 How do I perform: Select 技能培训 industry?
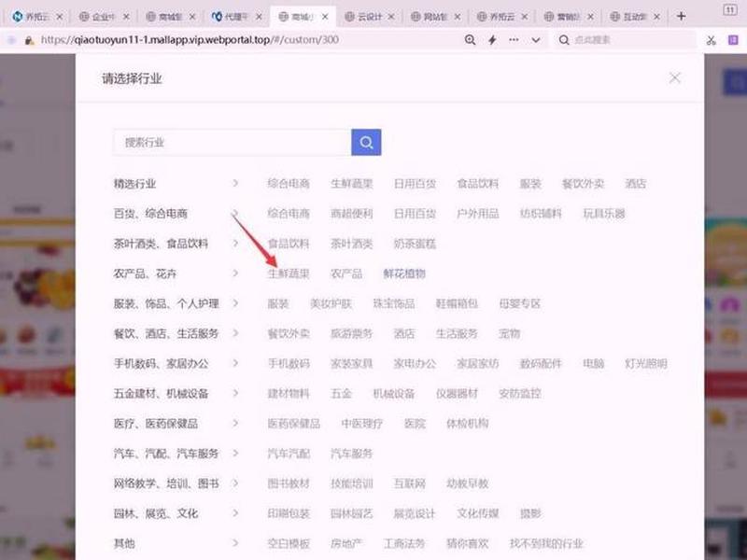tap(352, 483)
